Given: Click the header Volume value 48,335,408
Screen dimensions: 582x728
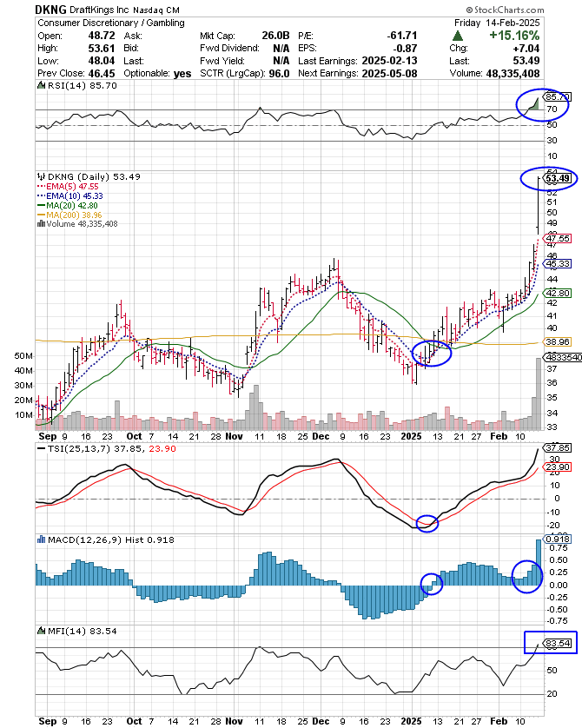Looking at the screenshot, I should tap(513, 73).
